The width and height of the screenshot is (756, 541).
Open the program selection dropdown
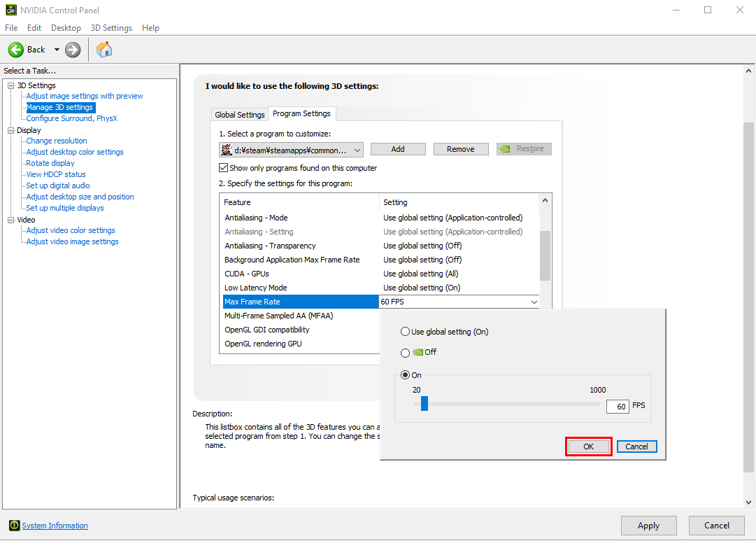coord(291,150)
